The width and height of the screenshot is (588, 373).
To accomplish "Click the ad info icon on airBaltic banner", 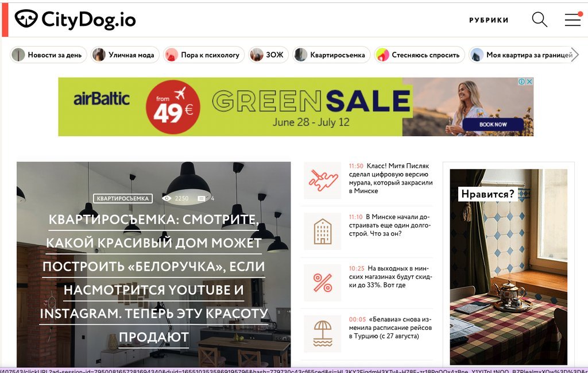I will point(521,82).
